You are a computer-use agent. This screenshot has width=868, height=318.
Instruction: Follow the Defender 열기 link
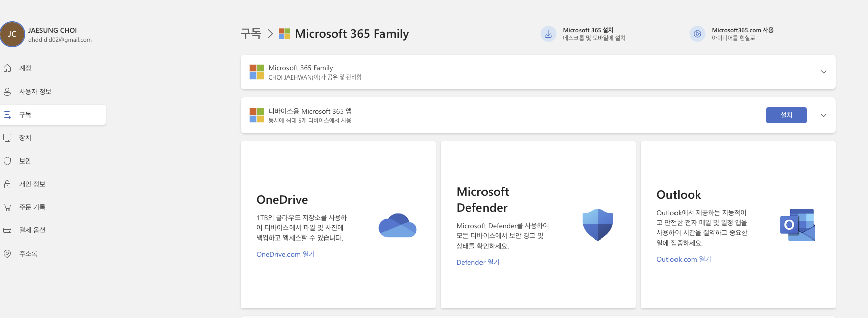[x=478, y=262]
